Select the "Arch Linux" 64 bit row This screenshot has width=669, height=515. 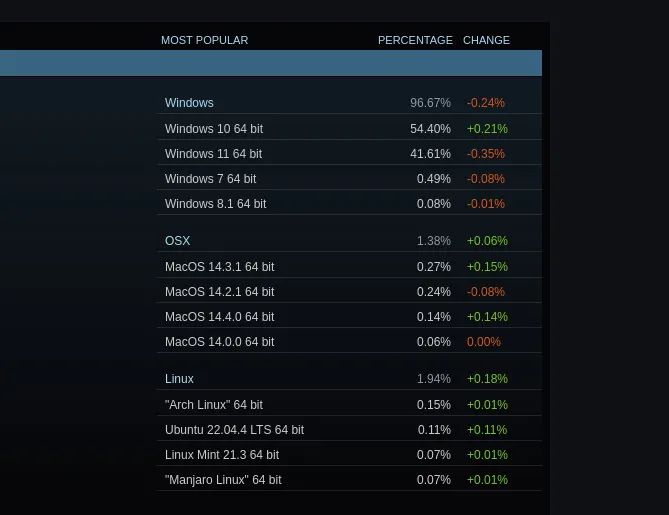point(349,404)
